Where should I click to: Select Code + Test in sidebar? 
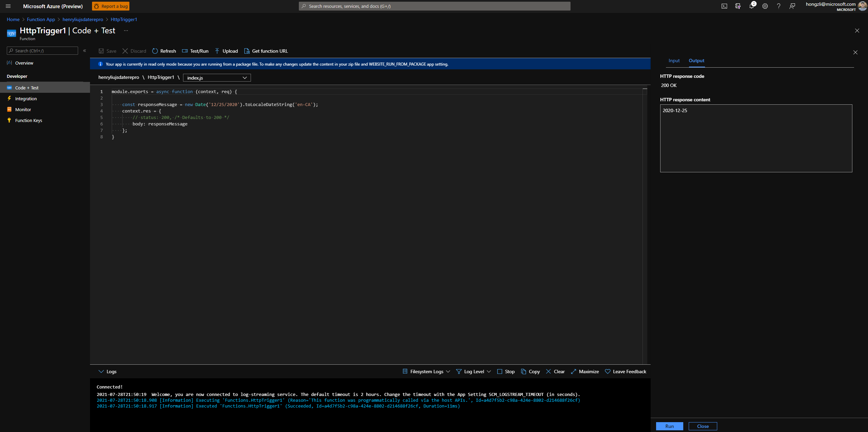point(26,88)
